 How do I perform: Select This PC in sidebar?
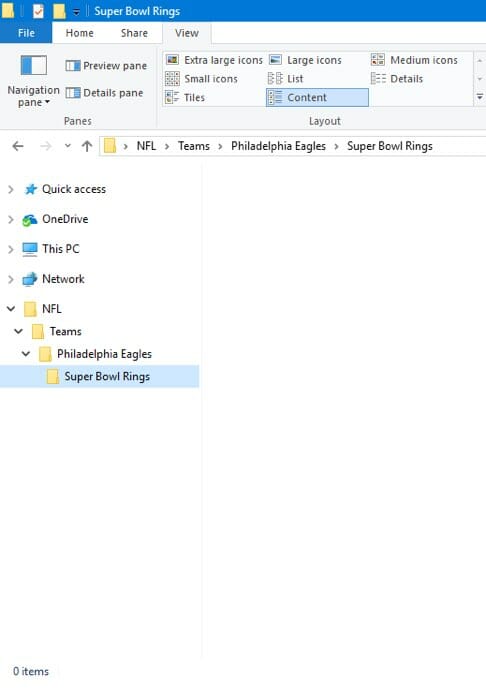point(60,249)
